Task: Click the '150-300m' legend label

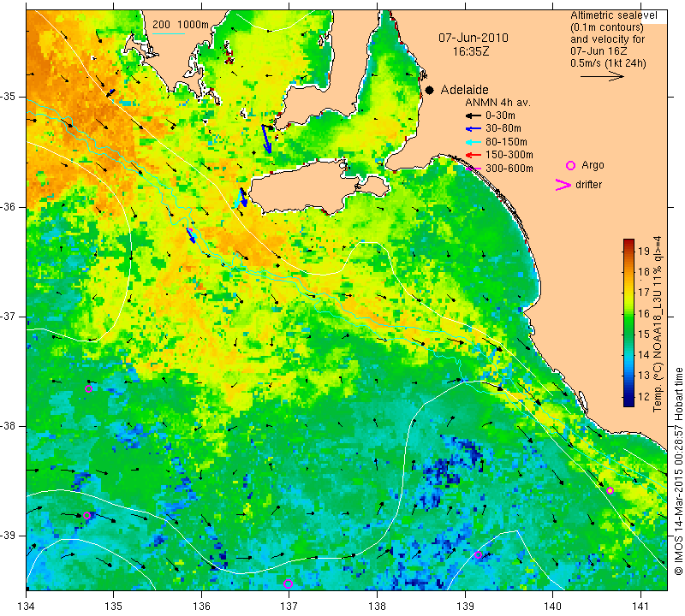Action: pyautogui.click(x=509, y=155)
